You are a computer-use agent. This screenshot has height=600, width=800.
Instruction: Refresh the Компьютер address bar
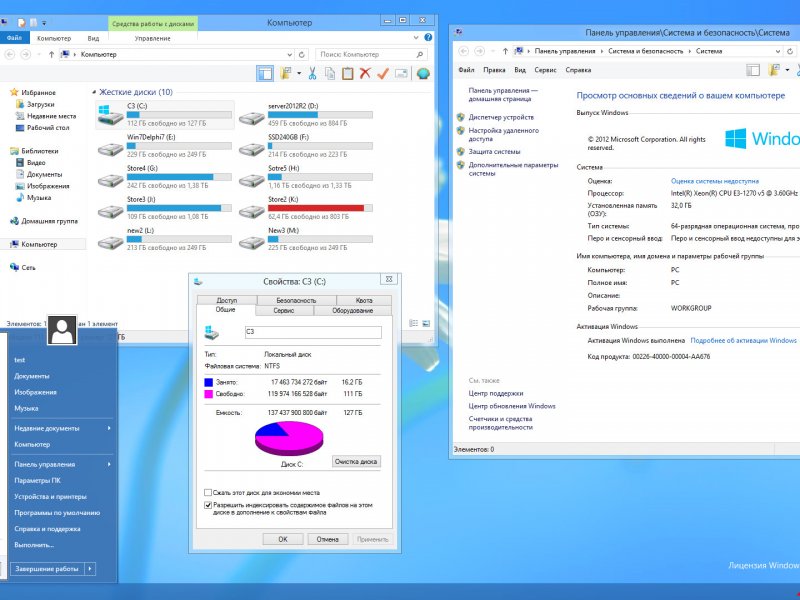(x=302, y=55)
